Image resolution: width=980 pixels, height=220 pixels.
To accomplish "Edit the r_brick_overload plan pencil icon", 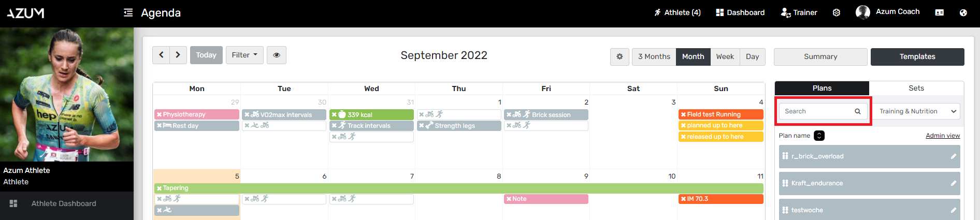I will click(x=953, y=156).
